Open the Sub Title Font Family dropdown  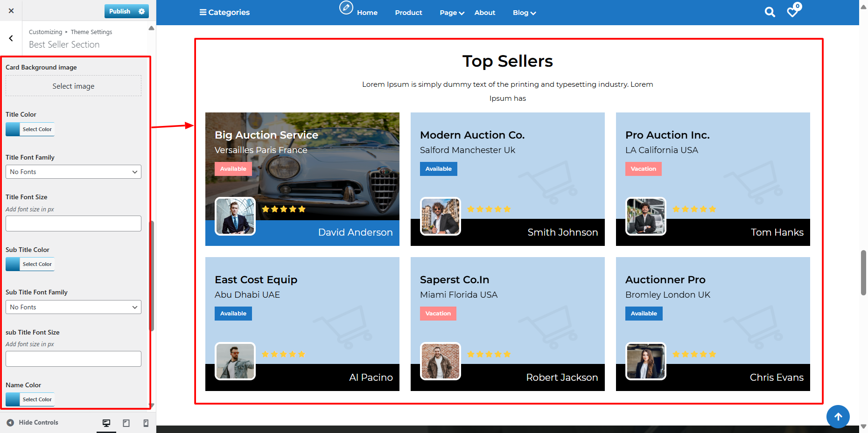click(73, 307)
